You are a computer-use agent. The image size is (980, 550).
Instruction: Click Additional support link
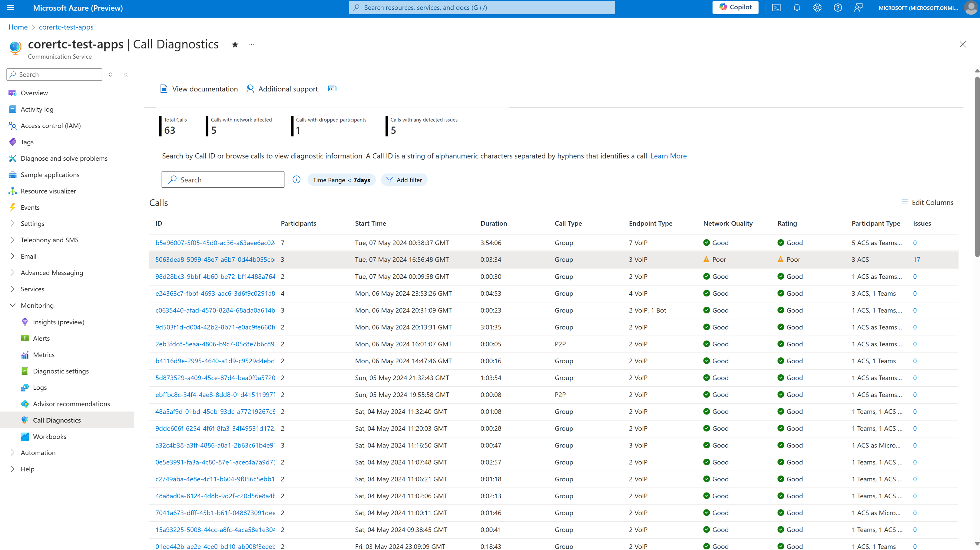click(x=282, y=88)
